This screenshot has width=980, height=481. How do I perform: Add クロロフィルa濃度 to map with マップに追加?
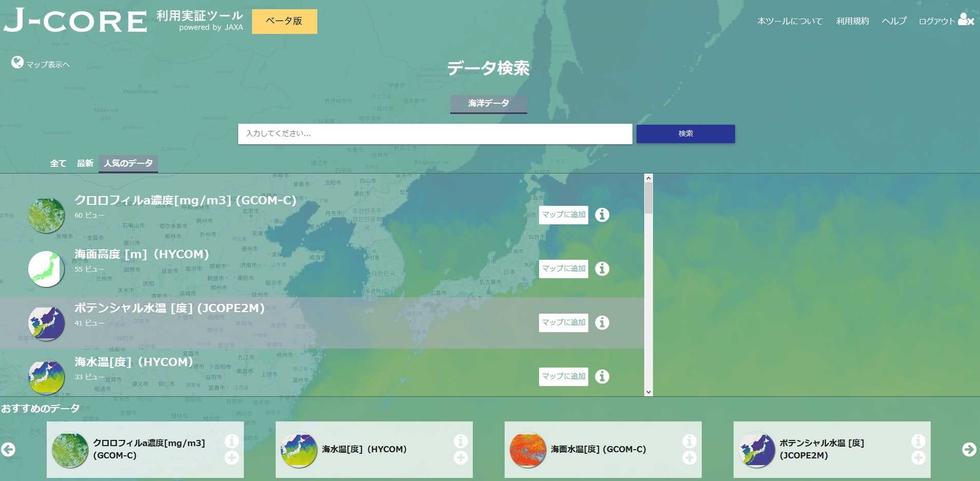coord(564,215)
